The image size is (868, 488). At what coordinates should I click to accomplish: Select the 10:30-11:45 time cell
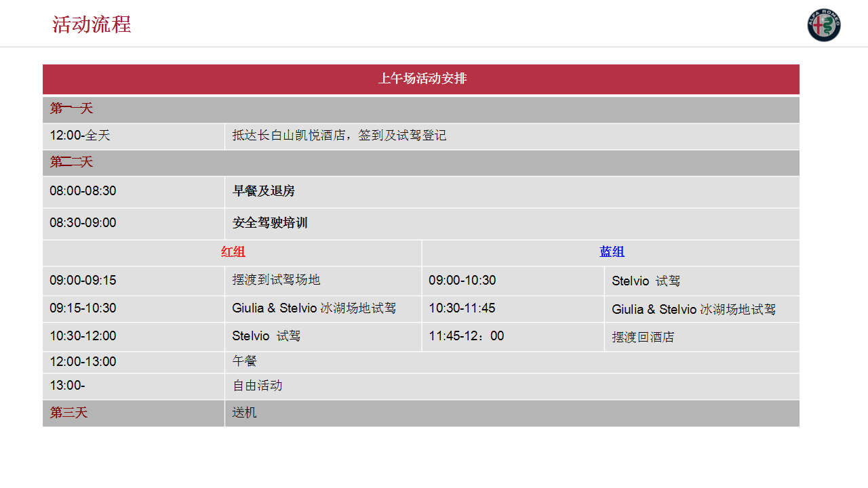pos(513,309)
